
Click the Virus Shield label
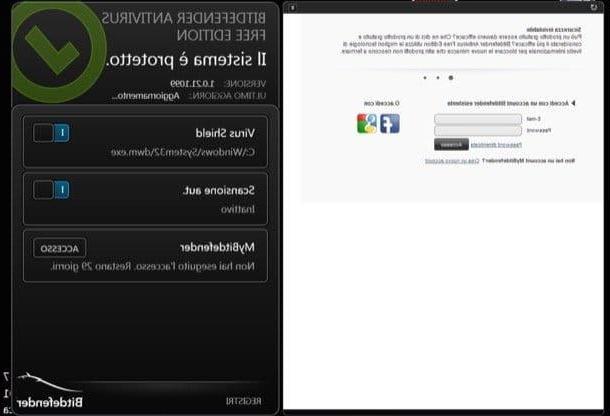pos(225,133)
